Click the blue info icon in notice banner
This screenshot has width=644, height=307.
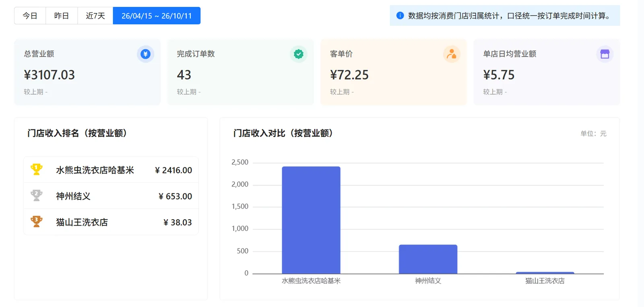tap(400, 16)
